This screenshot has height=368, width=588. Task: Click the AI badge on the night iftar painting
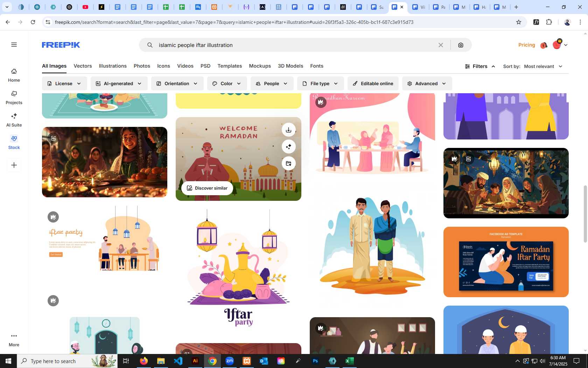[468, 159]
